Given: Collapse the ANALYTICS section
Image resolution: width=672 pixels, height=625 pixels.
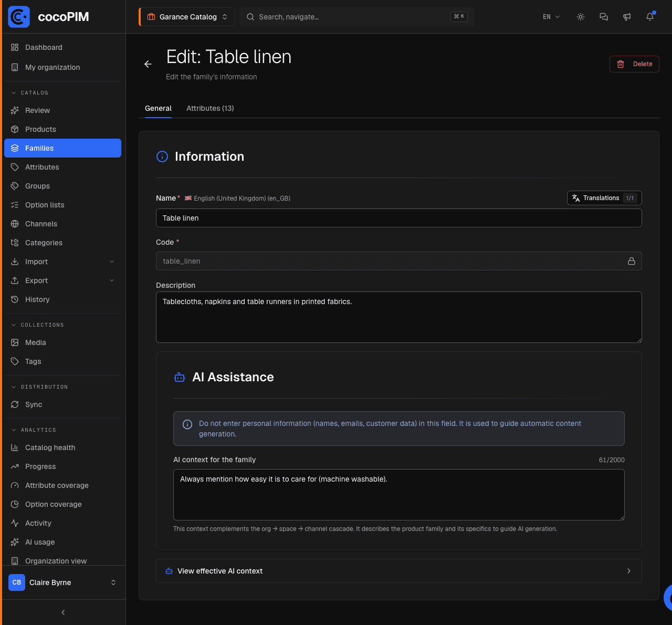Looking at the screenshot, I should tap(34, 430).
